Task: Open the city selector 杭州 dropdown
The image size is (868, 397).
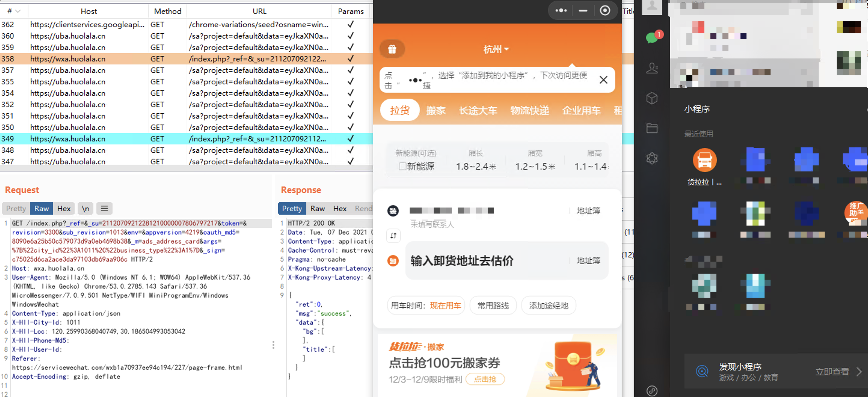Action: coord(496,49)
